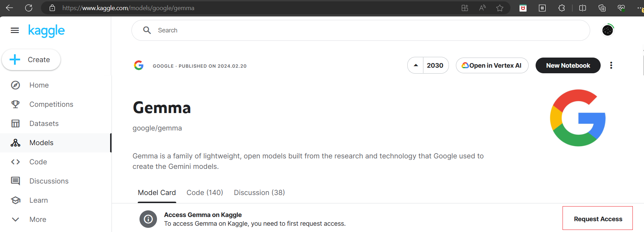Click the user profile avatar
Image resolution: width=644 pixels, height=232 pixels.
point(608,30)
